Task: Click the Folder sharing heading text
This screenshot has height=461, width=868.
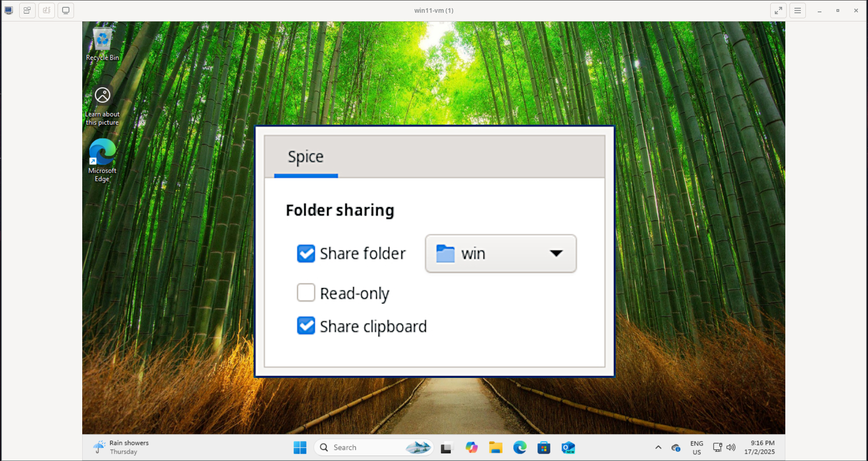Action: (340, 210)
